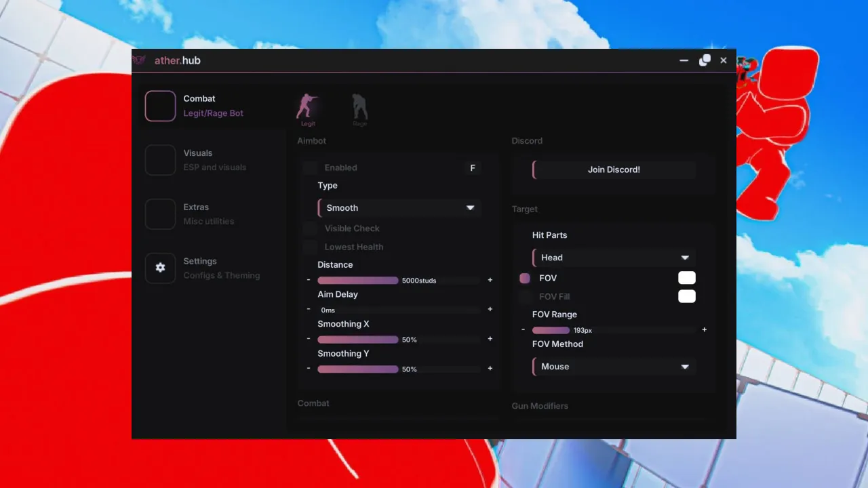The width and height of the screenshot is (868, 488).
Task: Switch to the Rage mode icon
Action: (359, 110)
